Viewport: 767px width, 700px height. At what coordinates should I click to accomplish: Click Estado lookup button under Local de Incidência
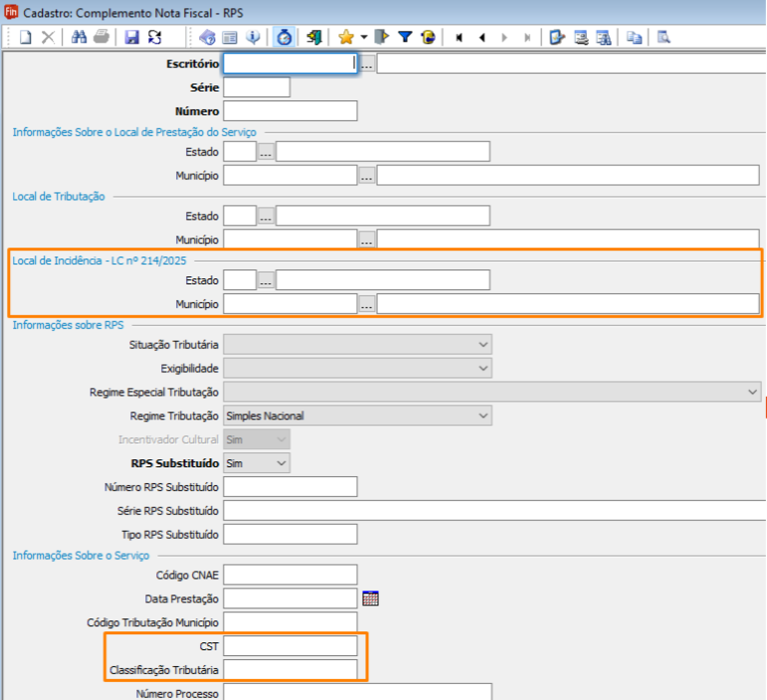coord(266,280)
